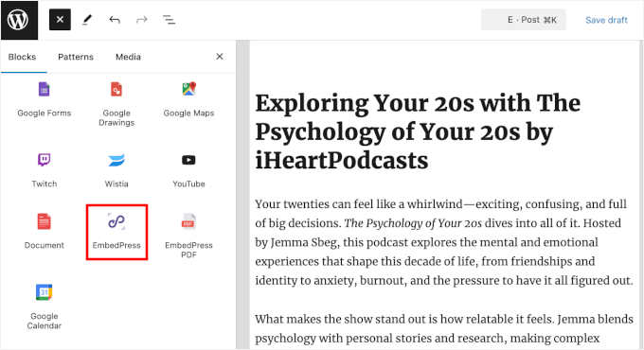Select the EmbedPress block

point(116,232)
